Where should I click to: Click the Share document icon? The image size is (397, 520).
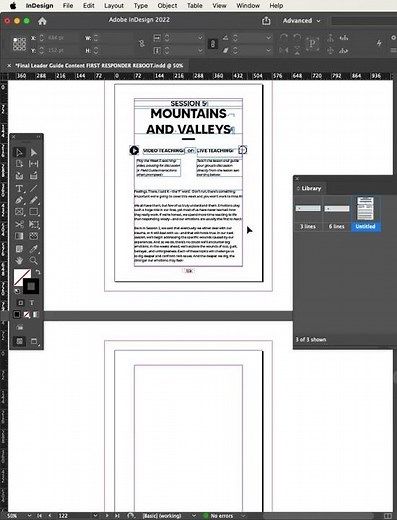[x=266, y=21]
